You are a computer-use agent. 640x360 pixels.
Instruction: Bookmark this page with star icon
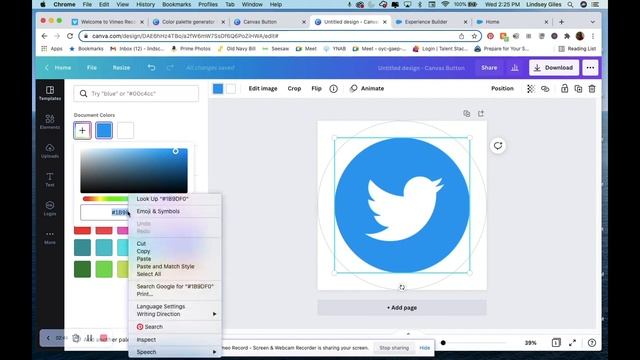click(x=474, y=36)
